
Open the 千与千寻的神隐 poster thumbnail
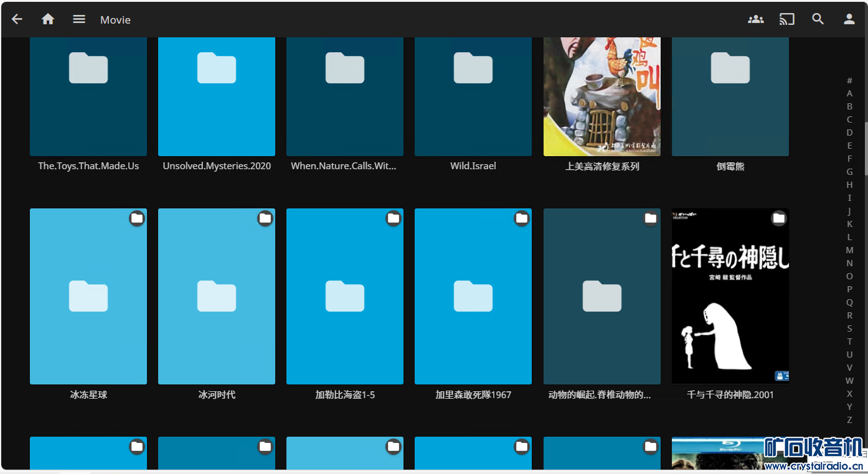point(730,296)
